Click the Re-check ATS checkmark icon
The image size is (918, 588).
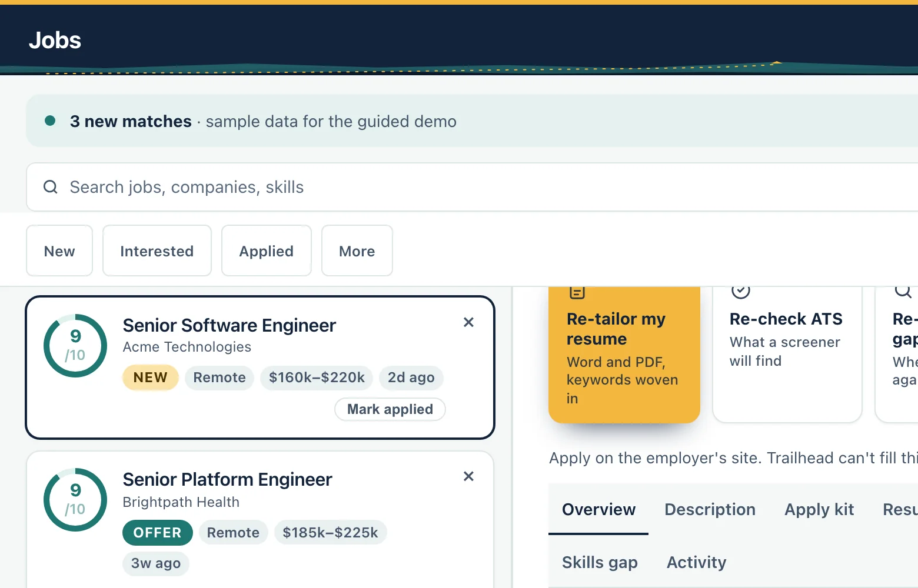(x=740, y=292)
